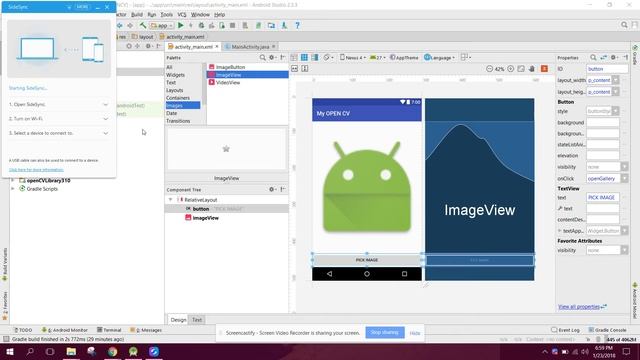
Task: Click the View all properties link
Action: tap(579, 307)
